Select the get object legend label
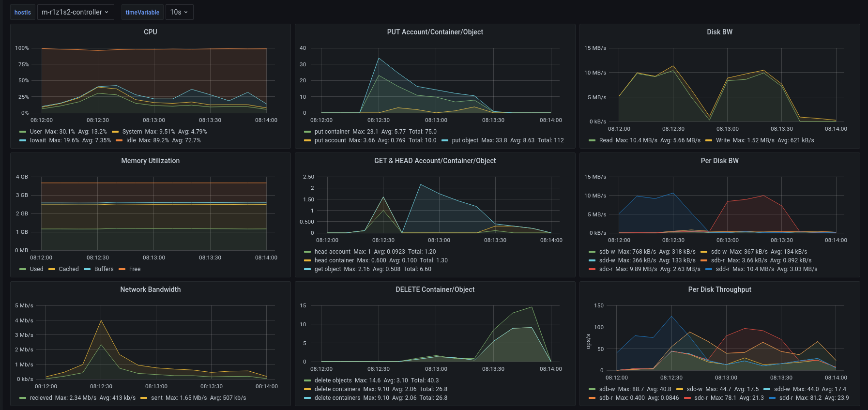 (x=328, y=269)
